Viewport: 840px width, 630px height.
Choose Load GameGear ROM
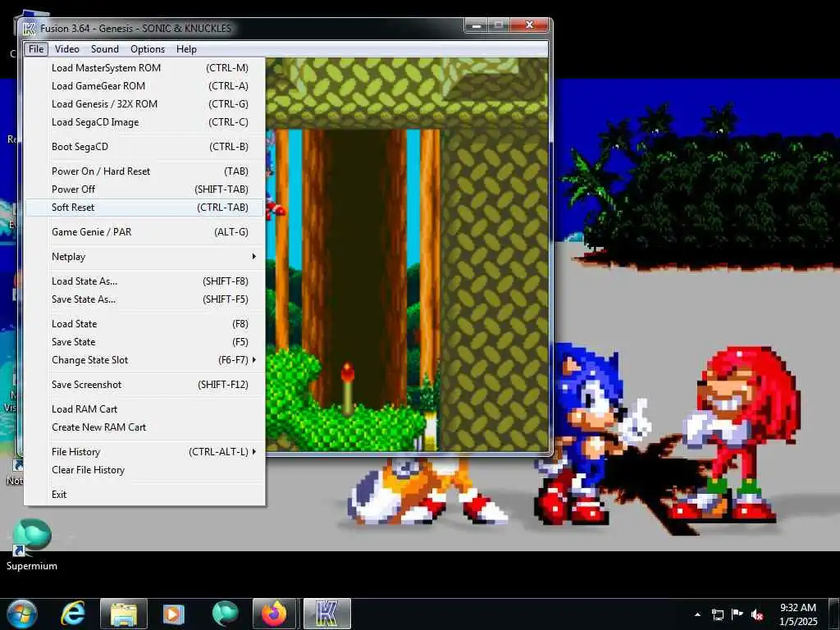point(144,86)
